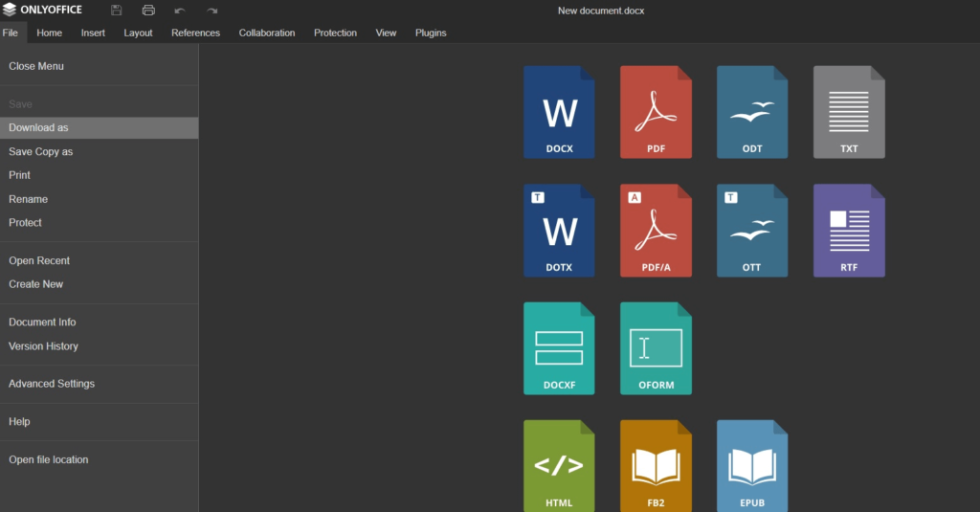980x512 pixels.
Task: Switch to the Collaboration tab
Action: [267, 33]
